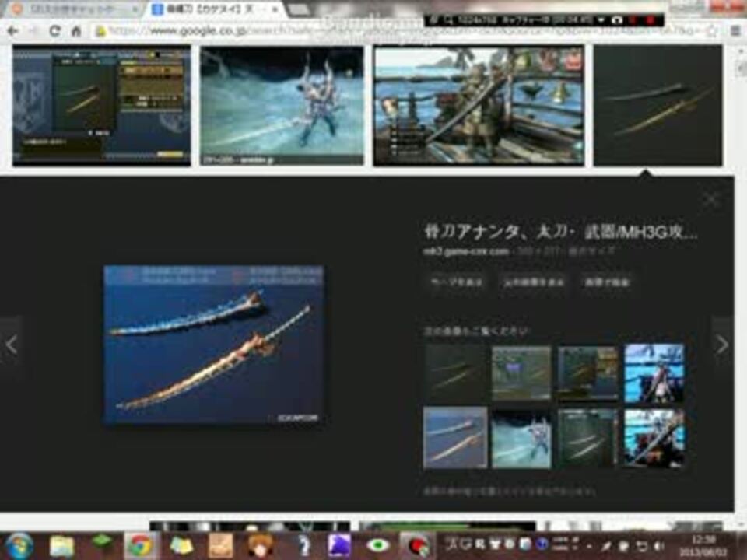747x560 pixels.
Task: Open top-row first search result thumbnail
Action: [101, 106]
